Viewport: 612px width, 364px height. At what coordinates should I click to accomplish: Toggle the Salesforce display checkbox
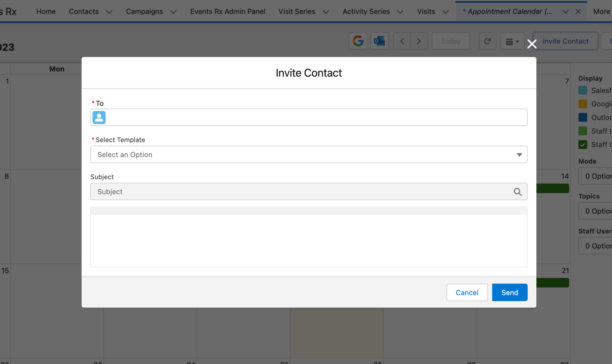point(583,91)
